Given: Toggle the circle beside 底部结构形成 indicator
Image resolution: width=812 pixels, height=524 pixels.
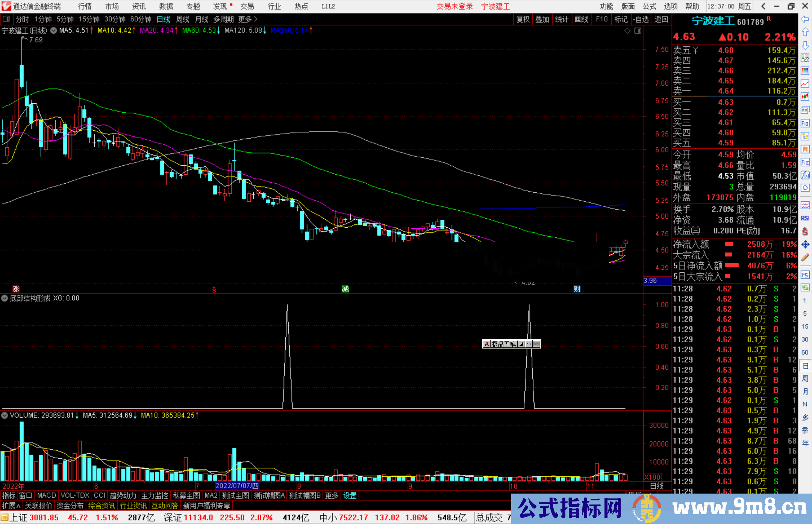Looking at the screenshot, I should [5, 298].
